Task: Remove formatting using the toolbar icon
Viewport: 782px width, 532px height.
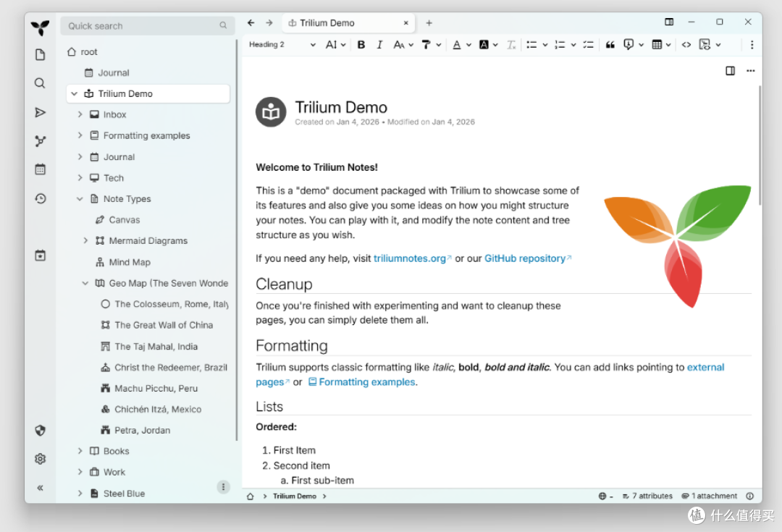Action: (510, 45)
